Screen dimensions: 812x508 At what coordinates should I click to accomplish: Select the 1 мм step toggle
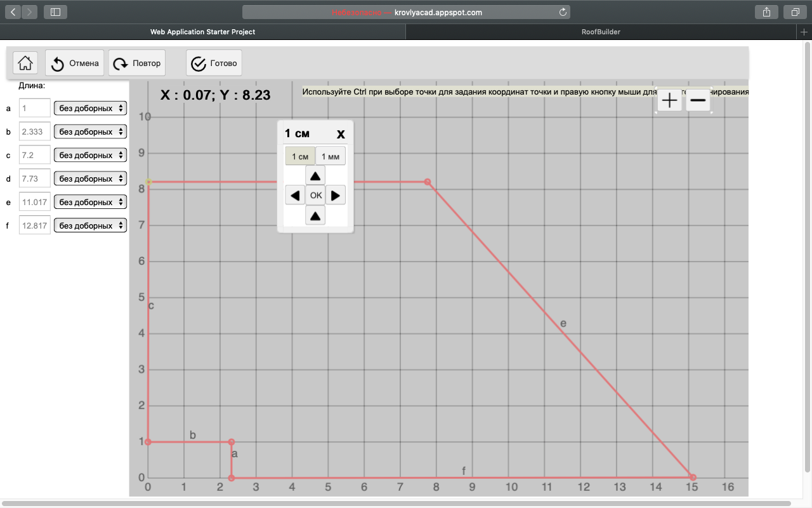331,156
